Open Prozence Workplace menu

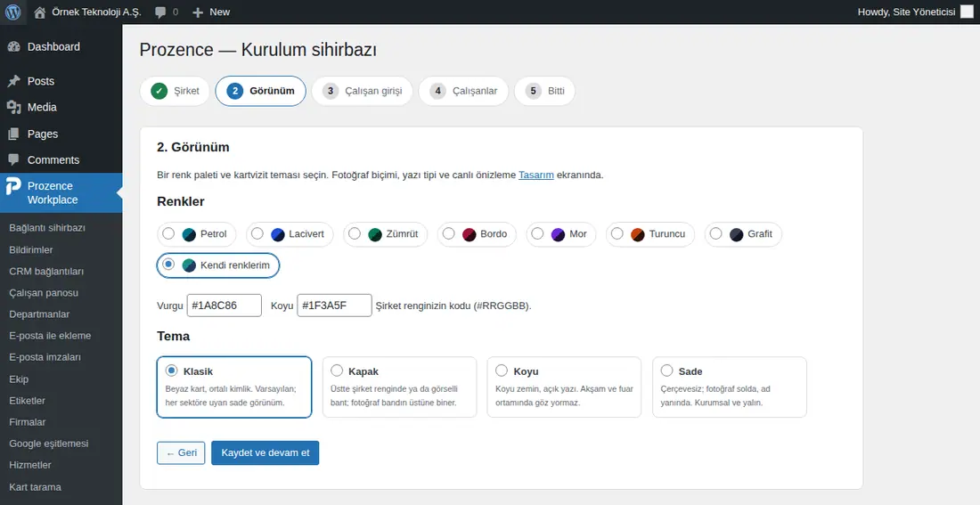point(61,193)
